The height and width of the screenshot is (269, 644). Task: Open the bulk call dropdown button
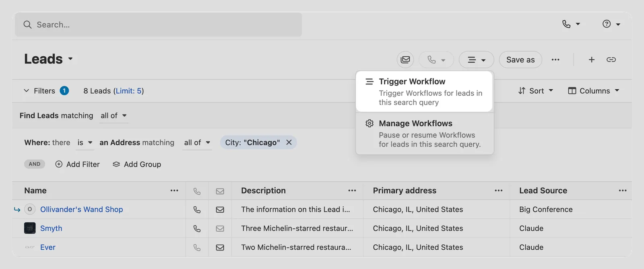point(436,60)
